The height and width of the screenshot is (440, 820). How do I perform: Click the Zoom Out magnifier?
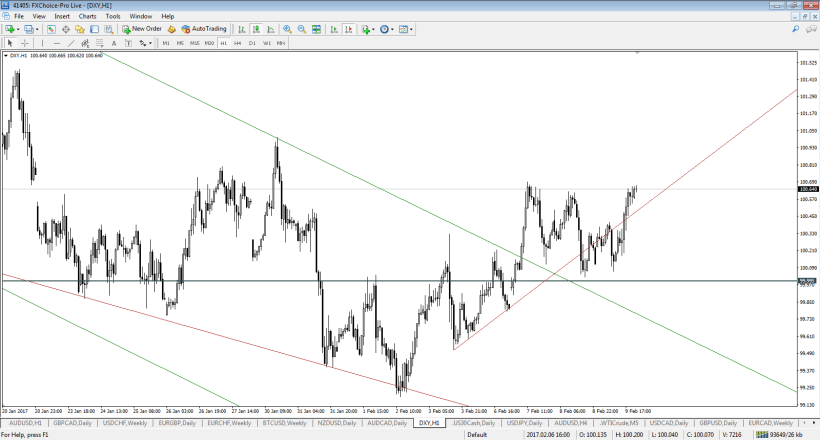tap(302, 29)
